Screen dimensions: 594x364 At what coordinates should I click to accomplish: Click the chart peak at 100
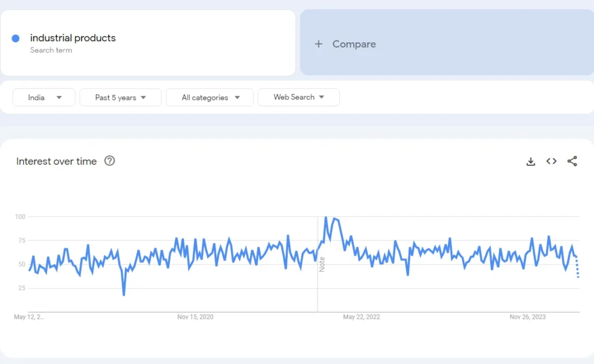325,217
